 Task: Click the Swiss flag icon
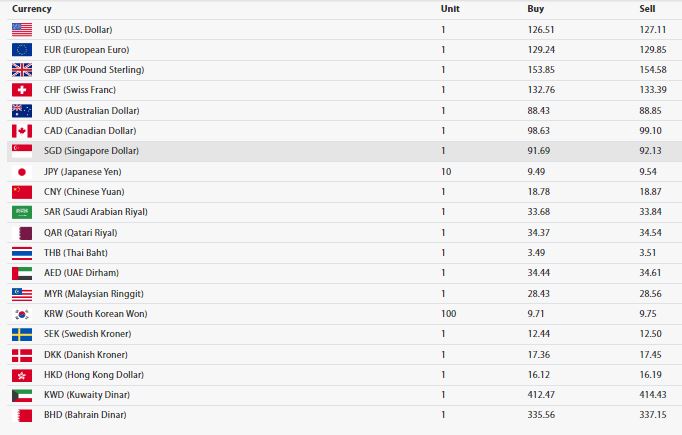coord(22,90)
